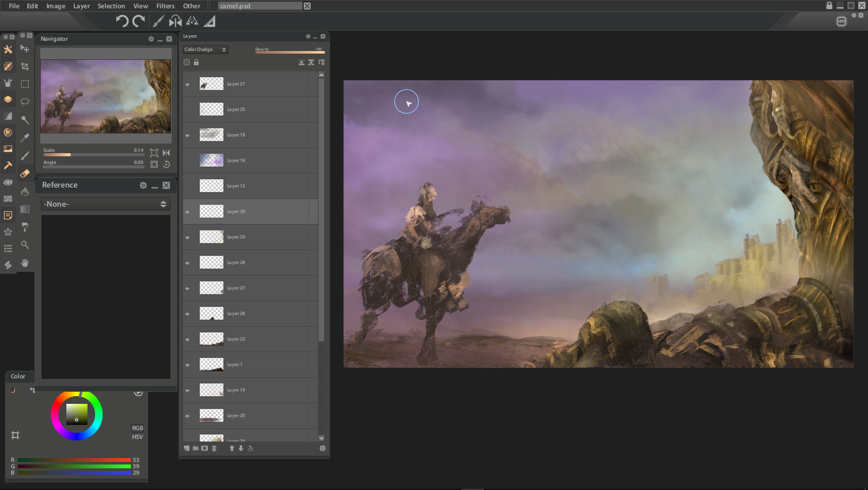868x490 pixels.
Task: Create a new folder in the Layers panel
Action: point(196,449)
